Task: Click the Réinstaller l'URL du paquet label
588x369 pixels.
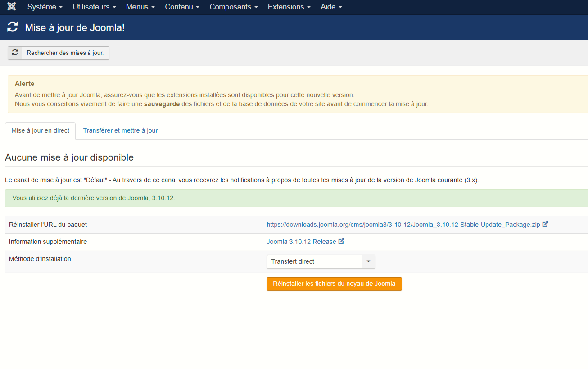Action: (48, 224)
